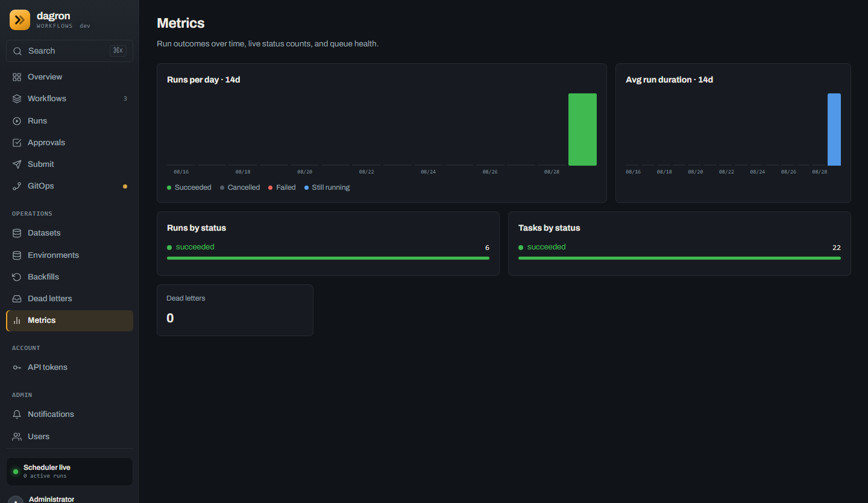The width and height of the screenshot is (868, 503).
Task: Click the 0 active runs text
Action: 45,476
